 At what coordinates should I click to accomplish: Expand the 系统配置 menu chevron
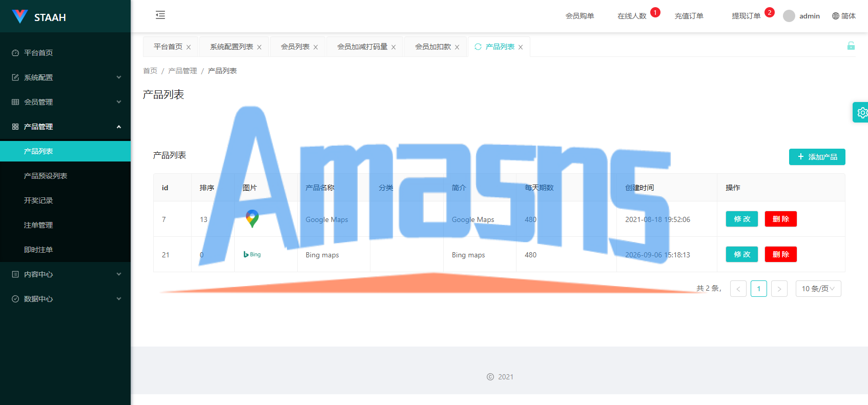[x=119, y=77]
